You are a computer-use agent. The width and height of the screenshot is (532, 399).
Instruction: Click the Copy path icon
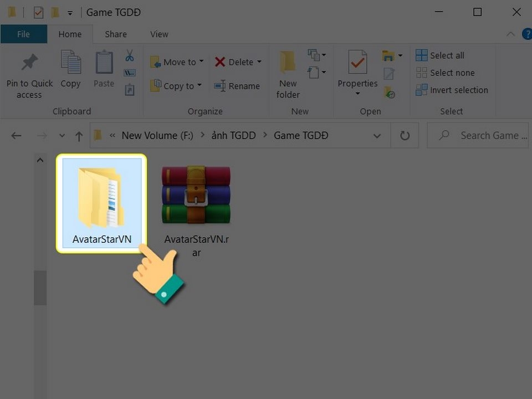click(130, 73)
